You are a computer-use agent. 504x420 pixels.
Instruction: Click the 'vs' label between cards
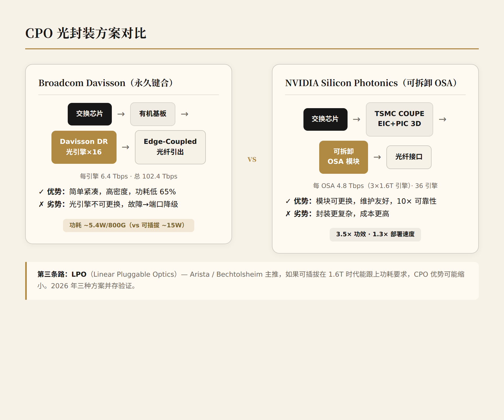pyautogui.click(x=252, y=159)
